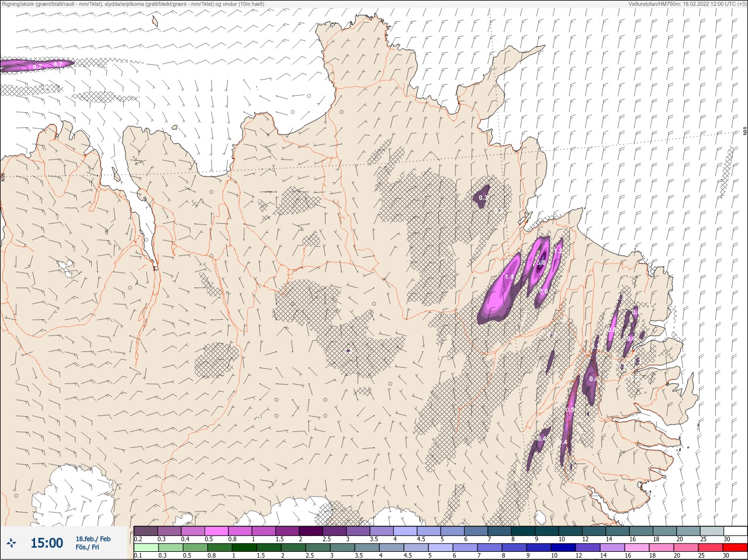This screenshot has width=748, height=560.
Task: Click the map title starting 'Rigning/skúrir'
Action: pyautogui.click(x=133, y=4)
